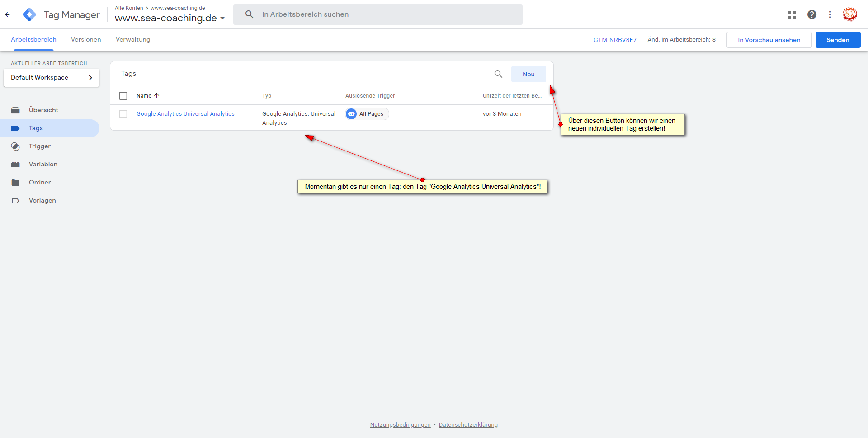Click the Neu button
868x438 pixels.
528,74
